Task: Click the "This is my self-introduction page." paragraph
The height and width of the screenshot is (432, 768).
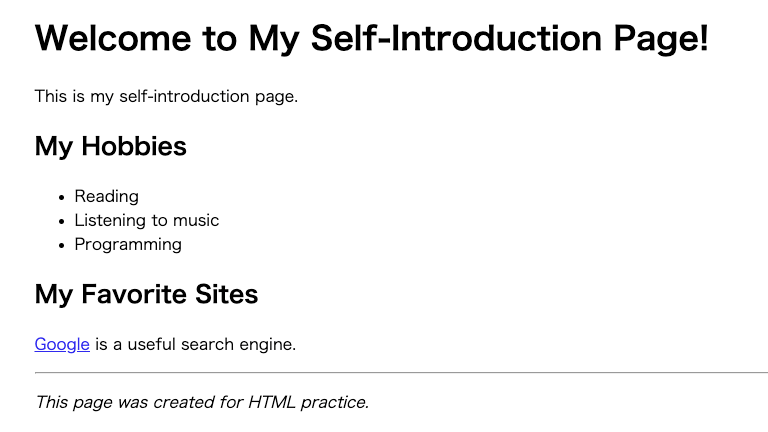Action: [x=166, y=97]
